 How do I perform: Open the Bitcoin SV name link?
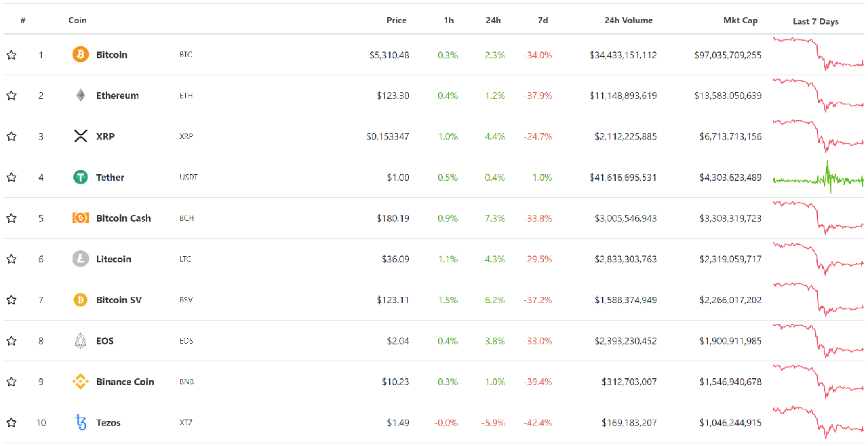119,300
